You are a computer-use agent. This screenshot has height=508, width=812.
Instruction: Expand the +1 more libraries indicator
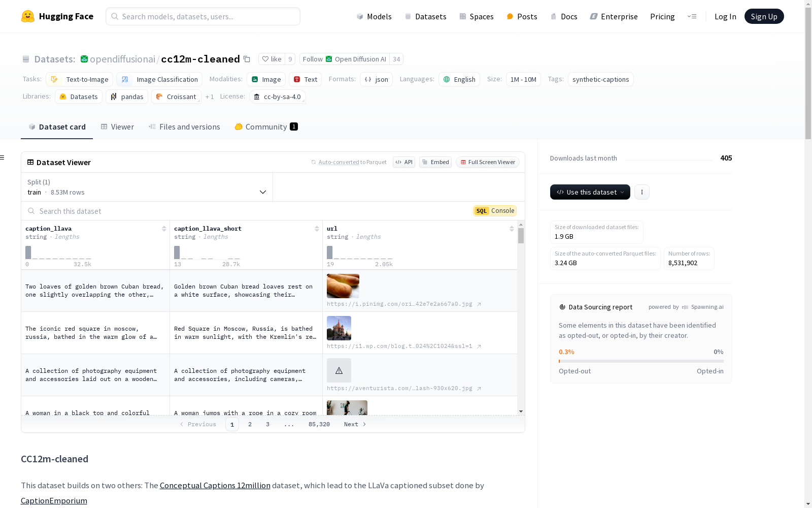pos(210,97)
